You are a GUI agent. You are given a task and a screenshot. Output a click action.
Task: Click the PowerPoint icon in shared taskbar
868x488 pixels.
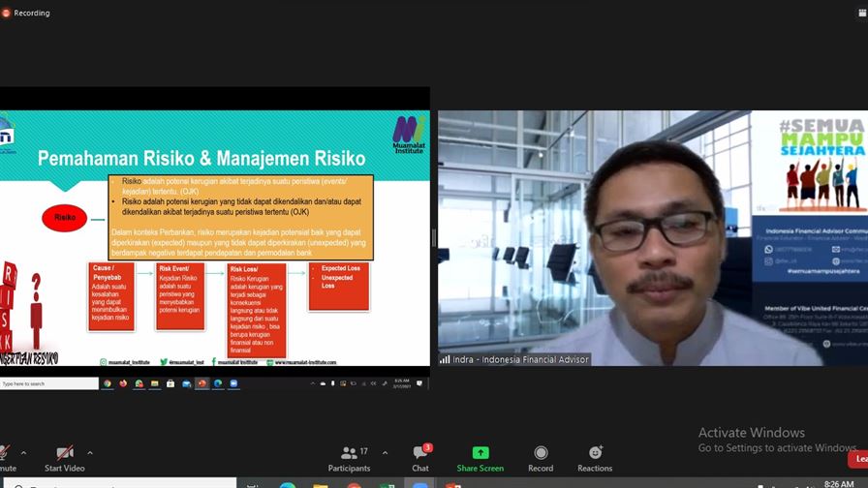click(201, 383)
